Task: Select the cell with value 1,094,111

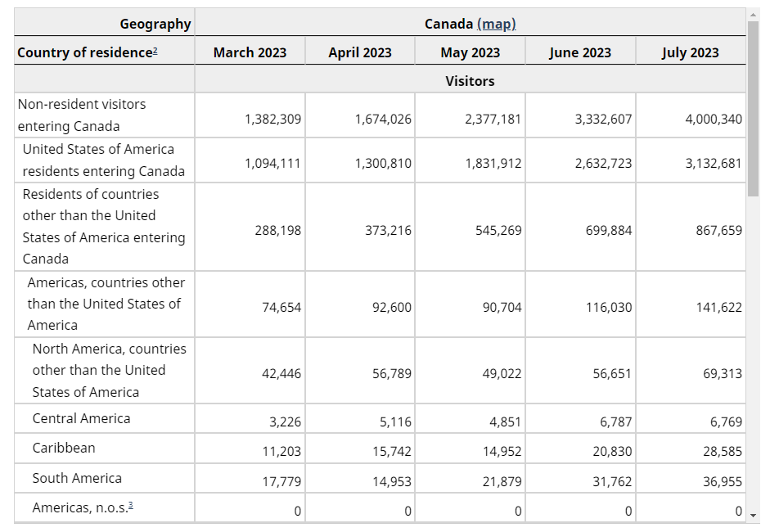Action: coord(272,163)
